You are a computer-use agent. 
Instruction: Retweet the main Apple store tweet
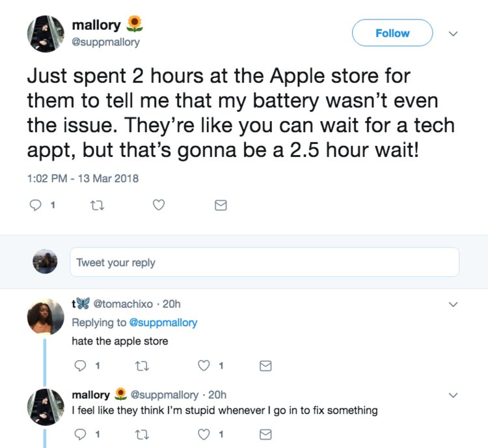coord(97,206)
